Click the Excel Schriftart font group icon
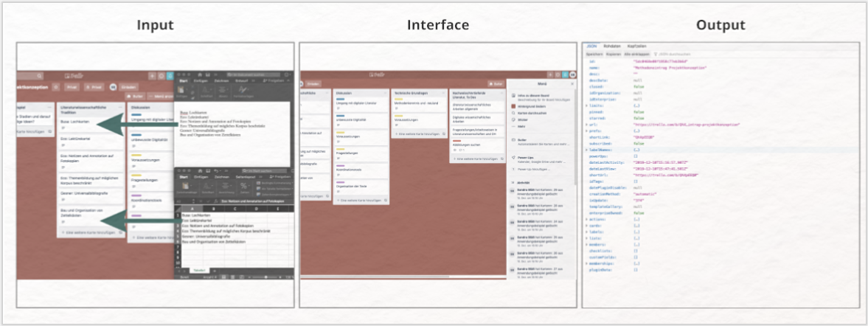 coord(207,186)
